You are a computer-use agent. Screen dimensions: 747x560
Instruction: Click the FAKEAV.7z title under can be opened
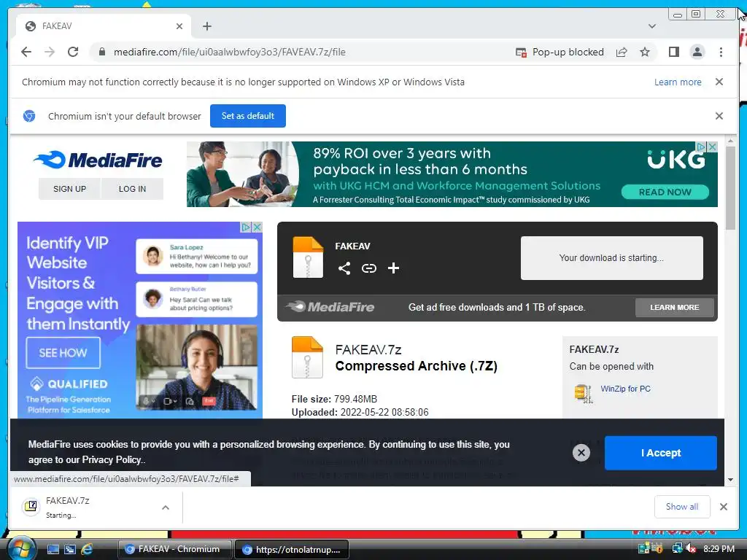coord(594,349)
